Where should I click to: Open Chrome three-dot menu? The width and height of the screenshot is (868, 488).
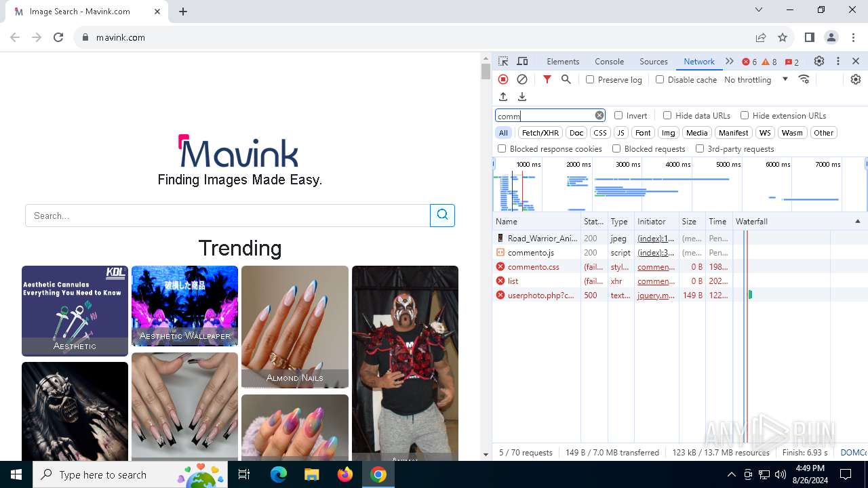(853, 37)
